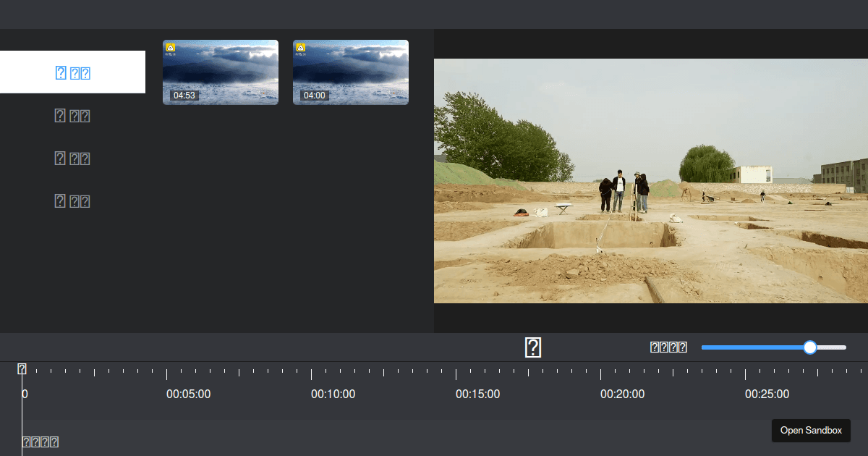This screenshot has height=456, width=868.
Task: Click the yellow logo badge on first thumbnail
Action: click(x=170, y=47)
